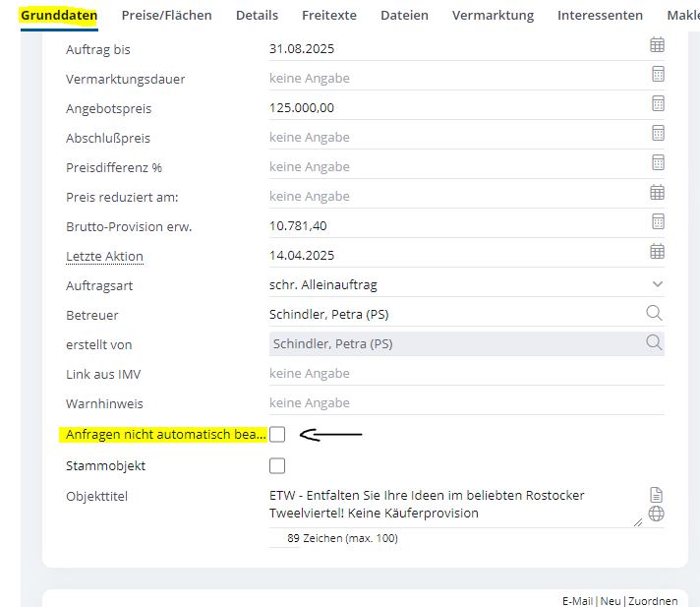Click the E-Mail link
This screenshot has width=700, height=607.
pos(578,600)
